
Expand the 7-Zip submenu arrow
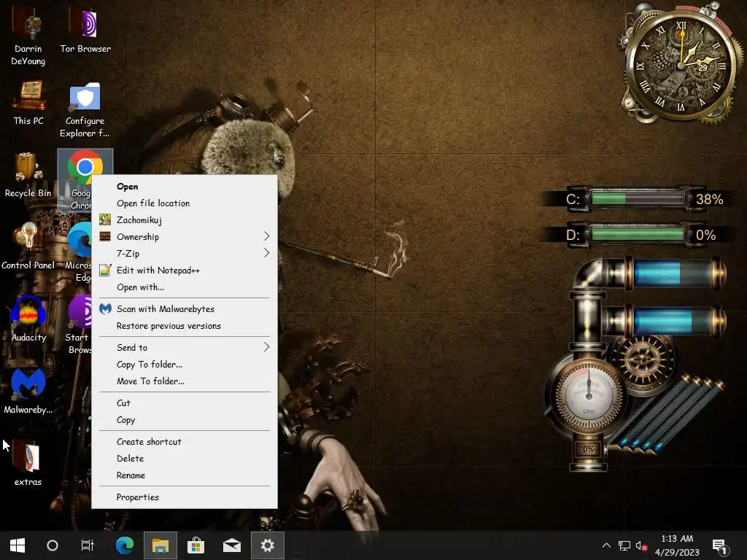[x=267, y=253]
